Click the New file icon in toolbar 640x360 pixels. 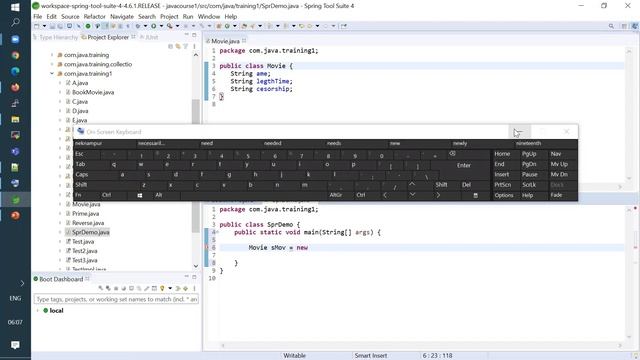37,26
